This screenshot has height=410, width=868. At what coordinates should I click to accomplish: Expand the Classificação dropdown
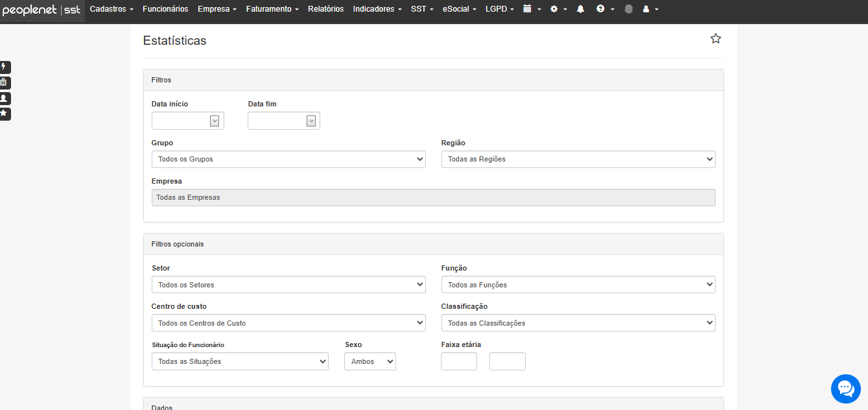click(x=578, y=323)
